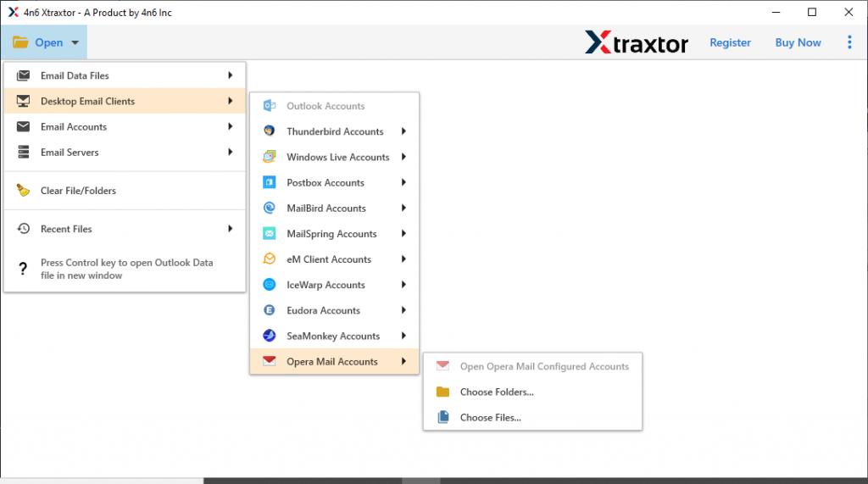This screenshot has width=868, height=484.
Task: Select Opera Mail Accounts menu entry
Action: [334, 361]
